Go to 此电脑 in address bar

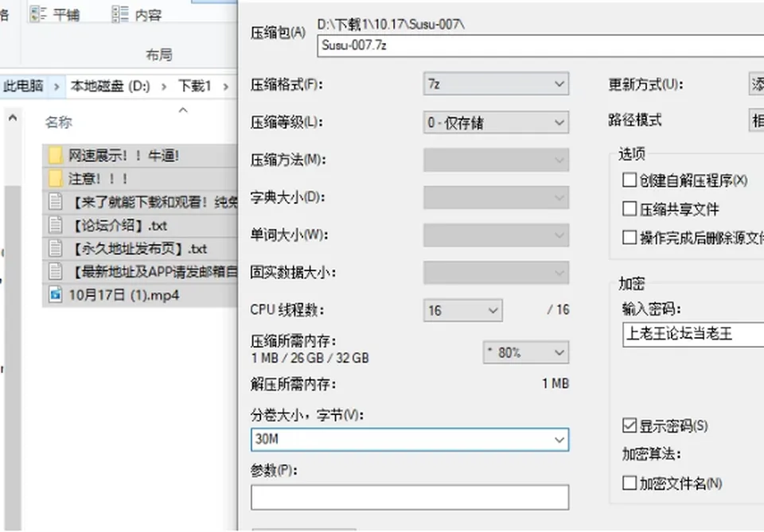click(23, 86)
